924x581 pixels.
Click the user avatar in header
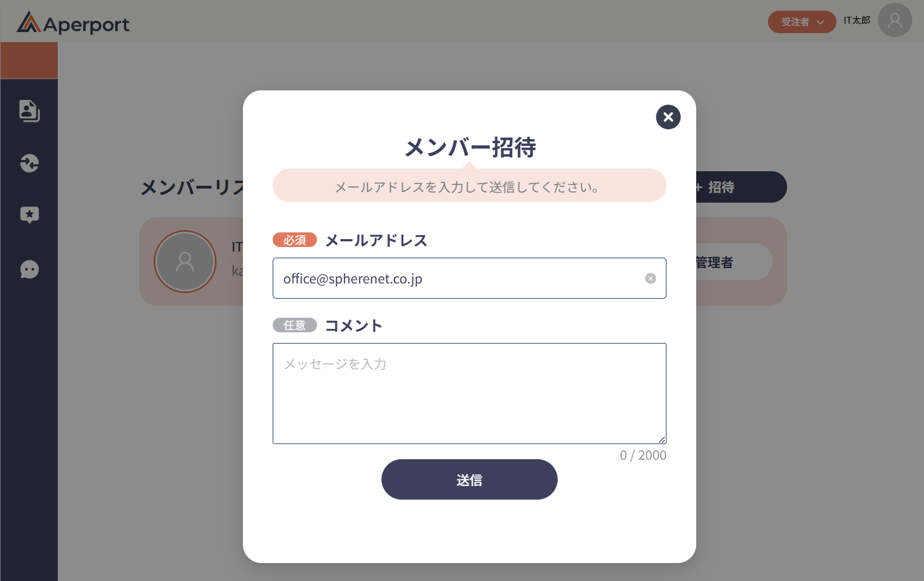pyautogui.click(x=895, y=20)
